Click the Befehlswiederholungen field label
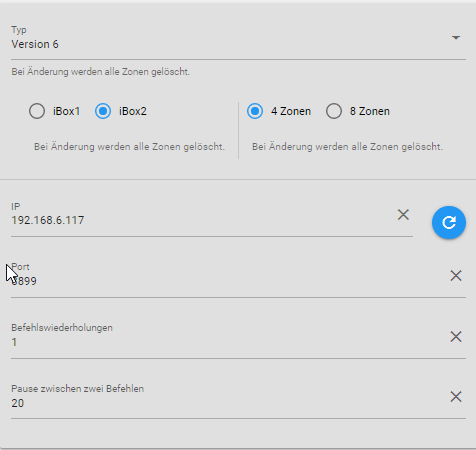476x450 pixels. coord(62,328)
